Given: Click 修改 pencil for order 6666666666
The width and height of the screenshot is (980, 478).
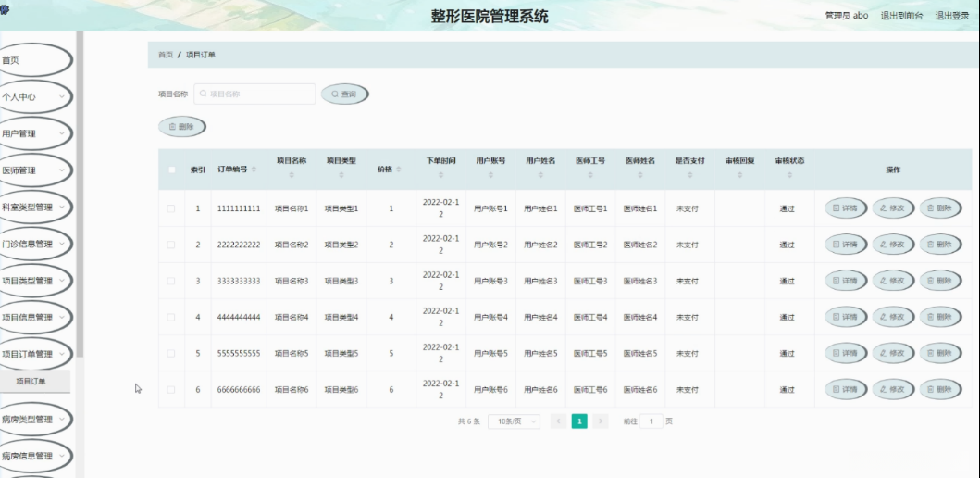Looking at the screenshot, I should pyautogui.click(x=883, y=390).
